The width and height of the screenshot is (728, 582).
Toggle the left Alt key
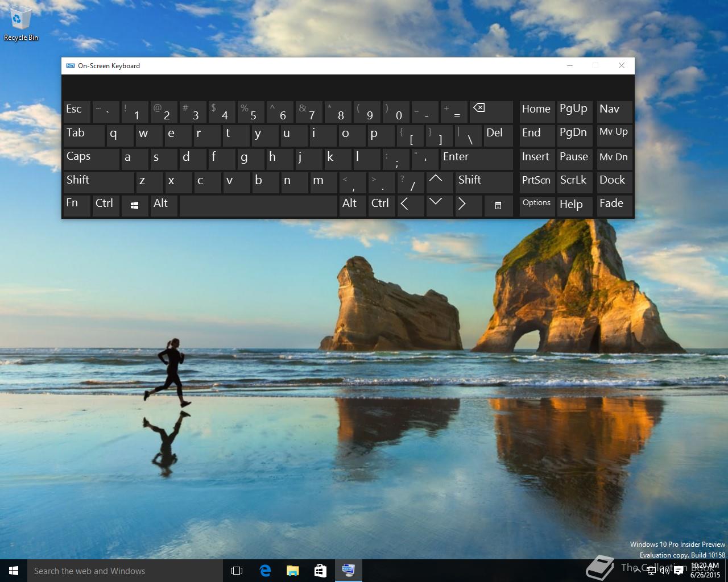164,206
